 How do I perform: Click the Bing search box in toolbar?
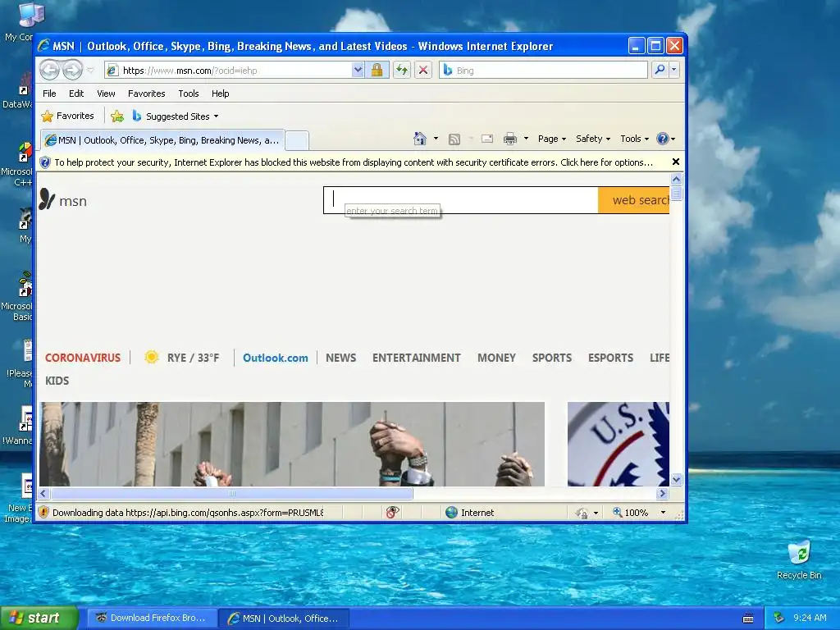point(543,71)
